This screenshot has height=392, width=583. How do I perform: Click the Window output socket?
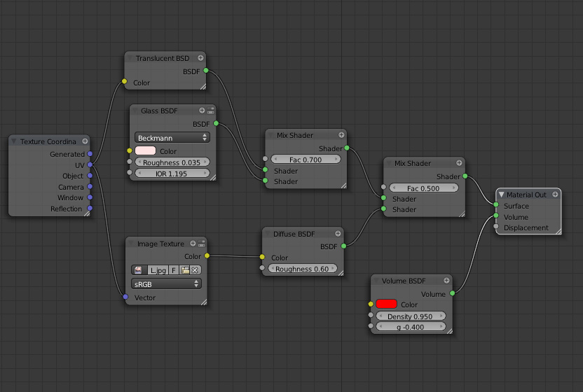90,197
